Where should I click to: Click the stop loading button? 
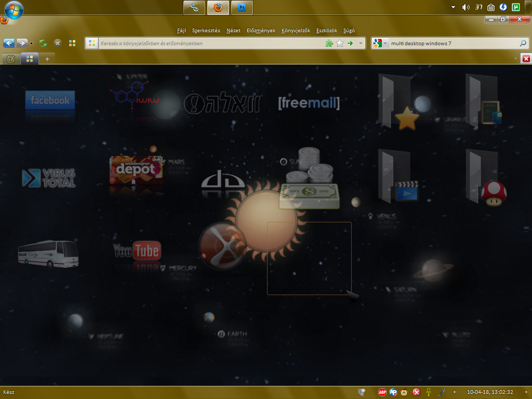[58, 43]
